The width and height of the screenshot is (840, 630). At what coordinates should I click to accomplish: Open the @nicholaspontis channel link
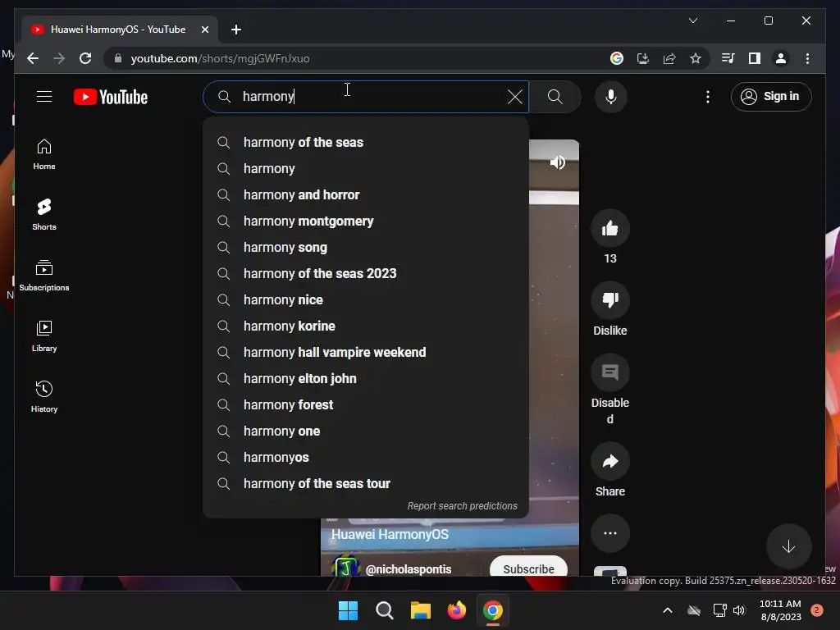(x=409, y=569)
